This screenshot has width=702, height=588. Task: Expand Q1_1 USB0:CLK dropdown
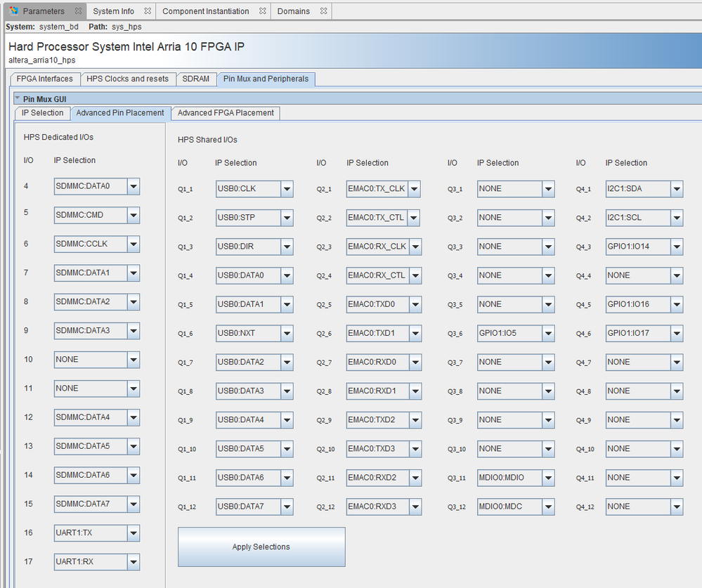287,189
